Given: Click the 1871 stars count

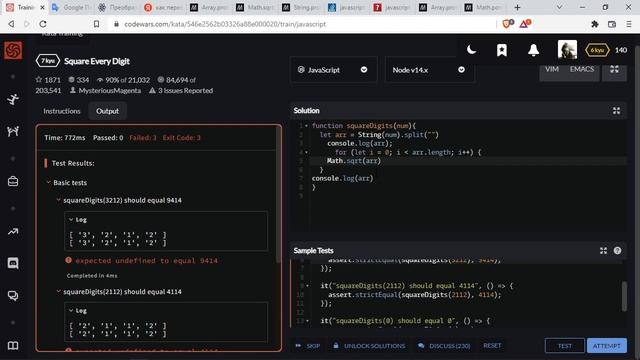Looking at the screenshot, I should point(48,80).
